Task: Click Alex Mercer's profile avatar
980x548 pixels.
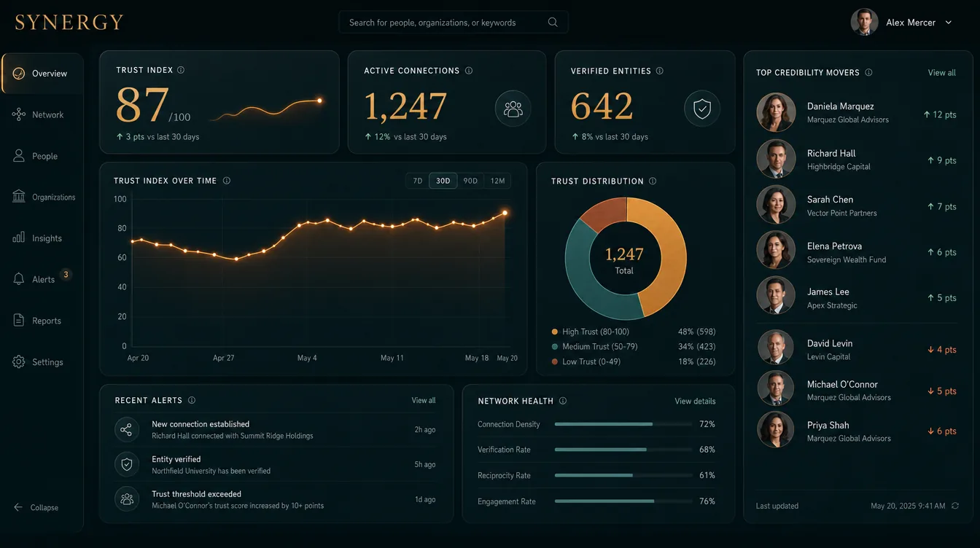Action: pyautogui.click(x=864, y=22)
